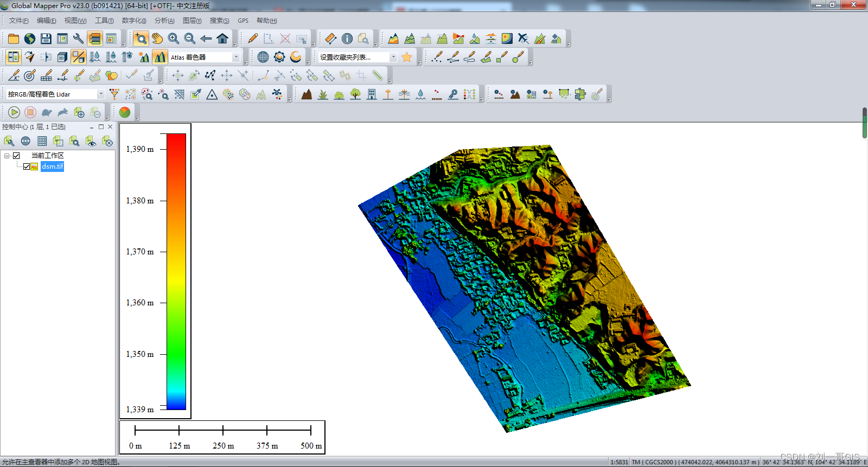Click the layer options wrench icon in Control Center
The width and height of the screenshot is (868, 467).
(9, 141)
